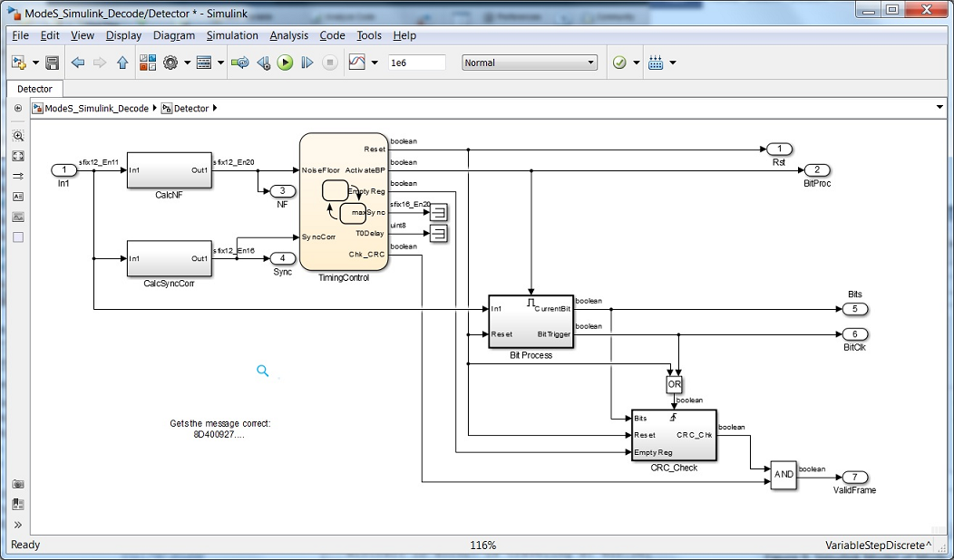Screen dimensions: 954x560
Task: Click the OR logic block
Action: click(674, 384)
